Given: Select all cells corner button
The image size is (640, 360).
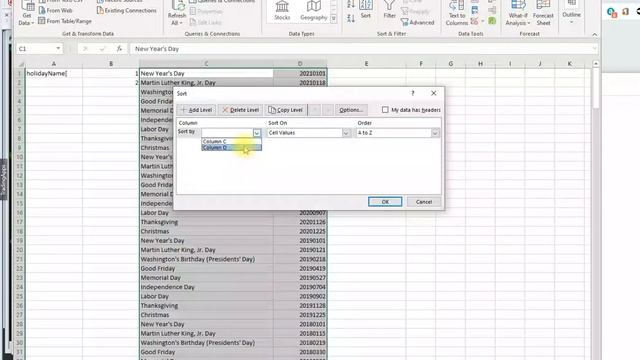Looking at the screenshot, I should 20,64.
